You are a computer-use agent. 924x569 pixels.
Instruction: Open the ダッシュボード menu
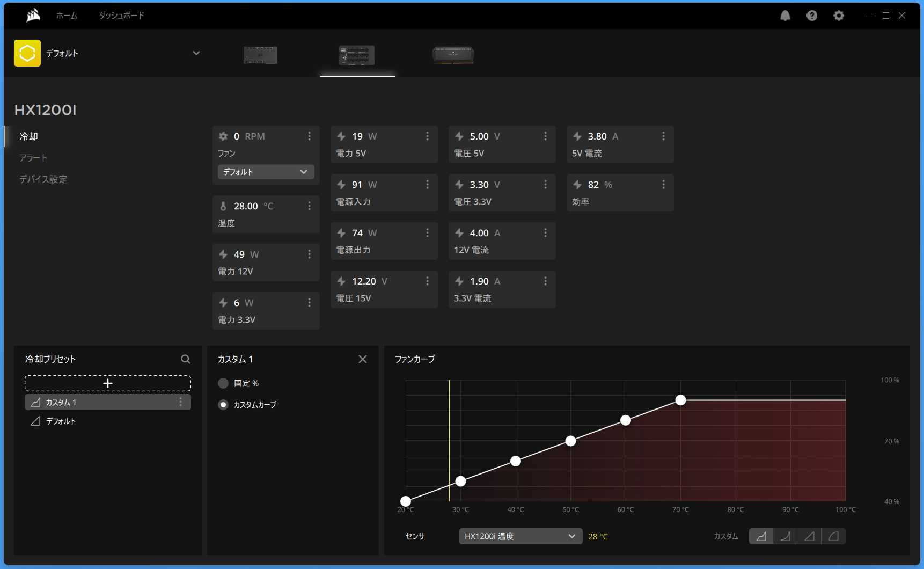point(121,16)
